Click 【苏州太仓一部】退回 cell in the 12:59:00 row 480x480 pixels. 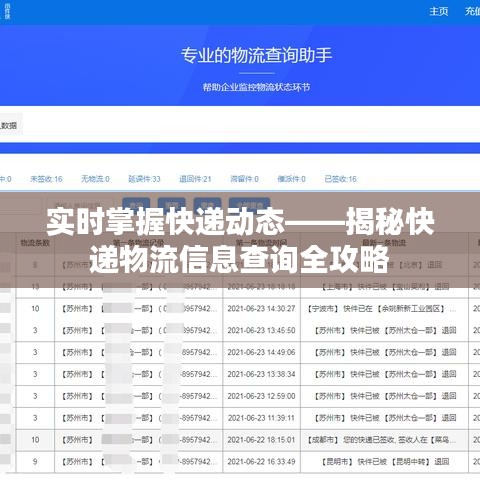[384, 396]
